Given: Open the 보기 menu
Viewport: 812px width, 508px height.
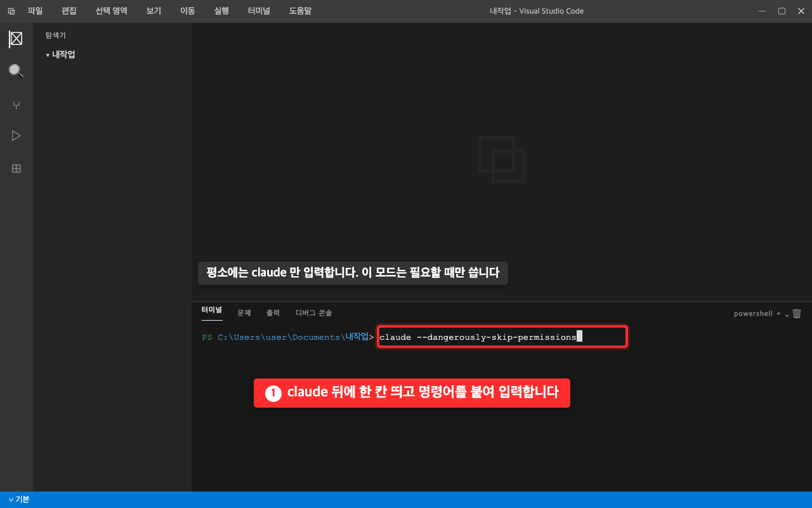Looking at the screenshot, I should 154,11.
